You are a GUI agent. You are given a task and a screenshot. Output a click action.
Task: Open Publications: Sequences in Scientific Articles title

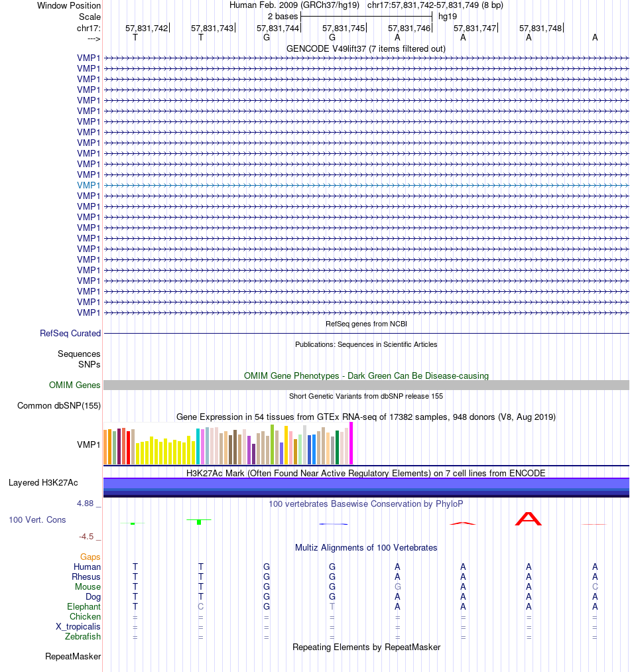pyautogui.click(x=366, y=344)
